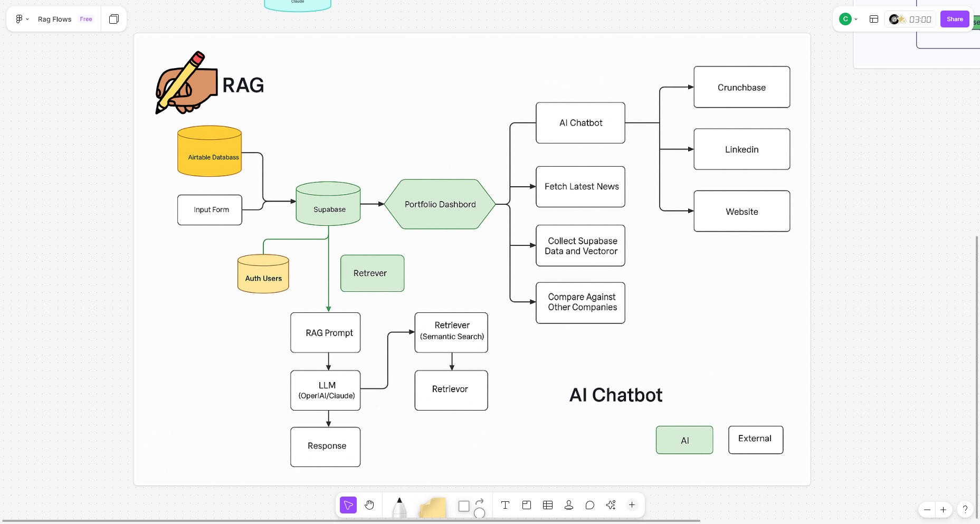Select the Input Form box

tap(210, 210)
